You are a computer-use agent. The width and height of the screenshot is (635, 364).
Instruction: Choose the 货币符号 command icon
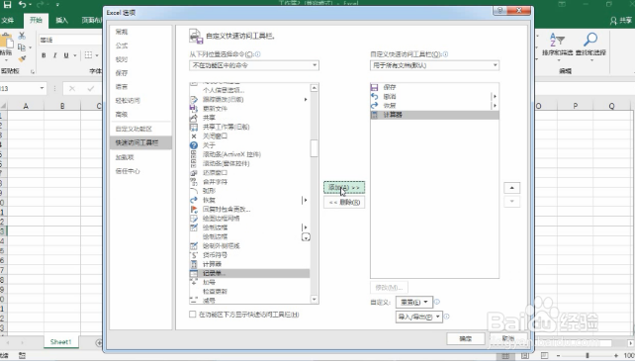pyautogui.click(x=194, y=254)
